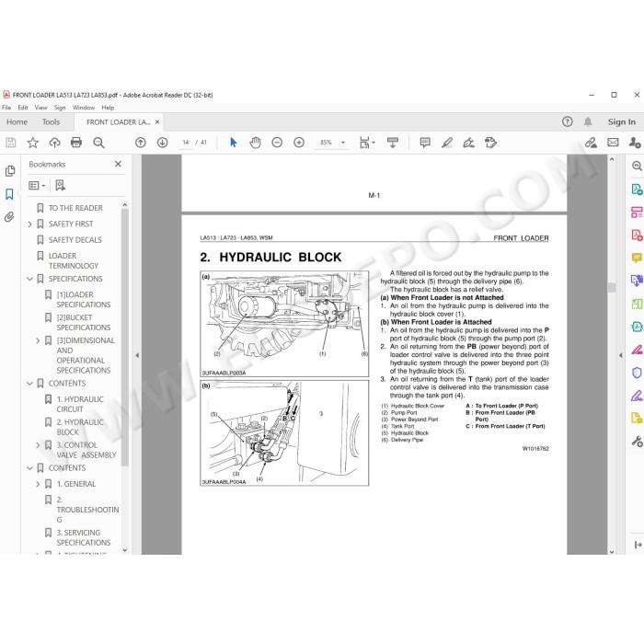644x644 pixels.
Task: Open LOADER TERMINOLOGY bookmark
Action: pos(73,260)
